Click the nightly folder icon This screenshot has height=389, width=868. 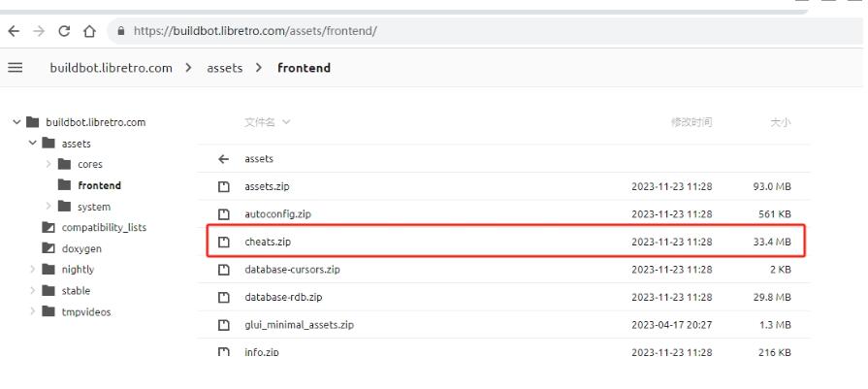[x=48, y=270]
